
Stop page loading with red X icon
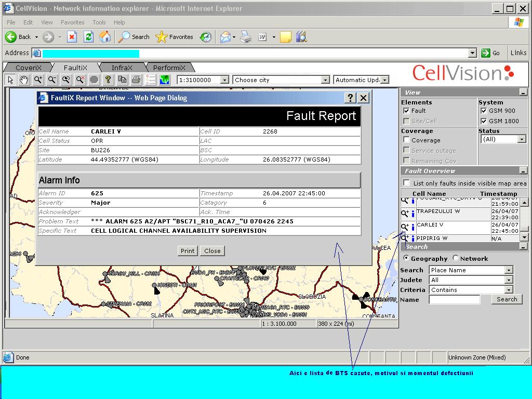(x=72, y=37)
